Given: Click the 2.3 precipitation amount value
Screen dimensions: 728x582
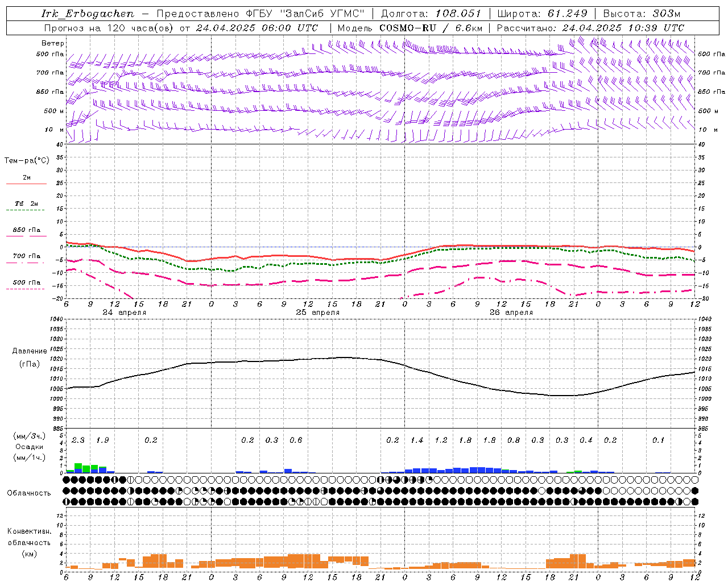Looking at the screenshot, I should [78, 440].
